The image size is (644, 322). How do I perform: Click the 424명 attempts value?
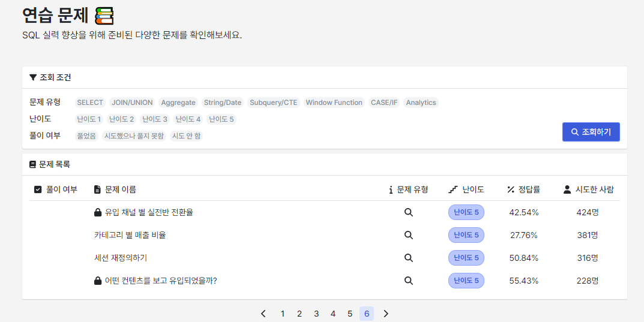(x=588, y=212)
